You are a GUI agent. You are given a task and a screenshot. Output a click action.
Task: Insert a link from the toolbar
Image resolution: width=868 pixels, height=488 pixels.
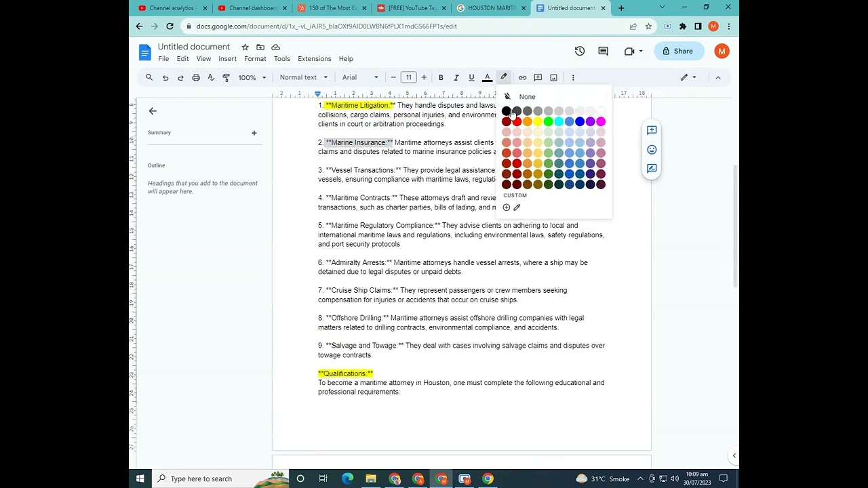click(522, 77)
